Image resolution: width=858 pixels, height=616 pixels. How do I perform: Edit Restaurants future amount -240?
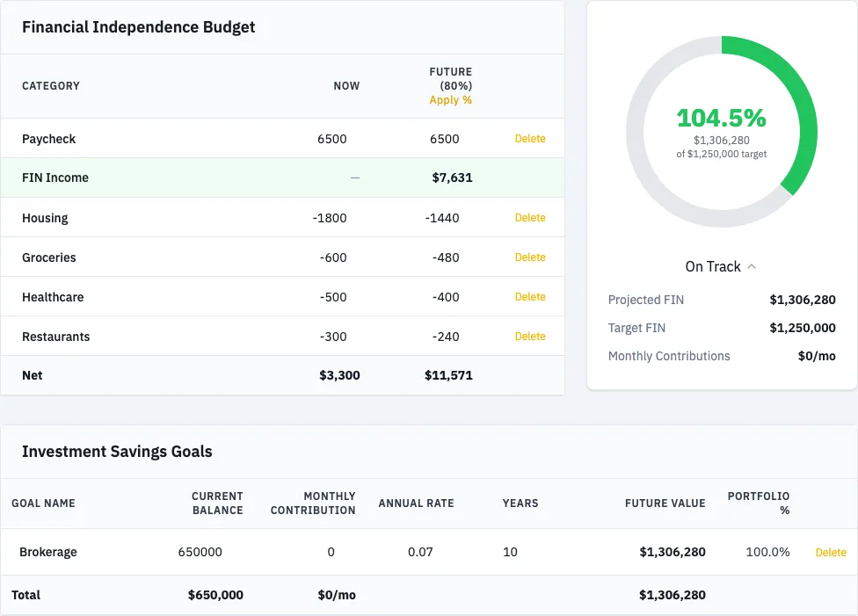point(446,337)
